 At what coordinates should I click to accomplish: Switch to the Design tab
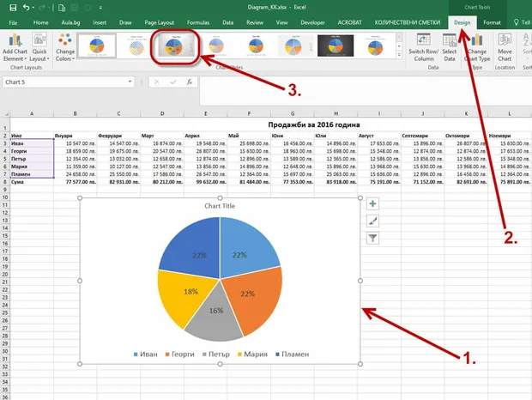point(462,22)
